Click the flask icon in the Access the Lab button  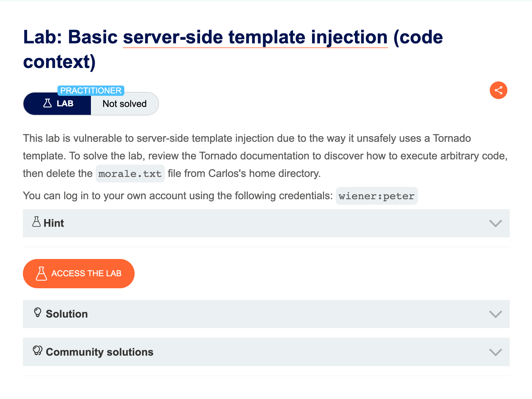coord(41,274)
